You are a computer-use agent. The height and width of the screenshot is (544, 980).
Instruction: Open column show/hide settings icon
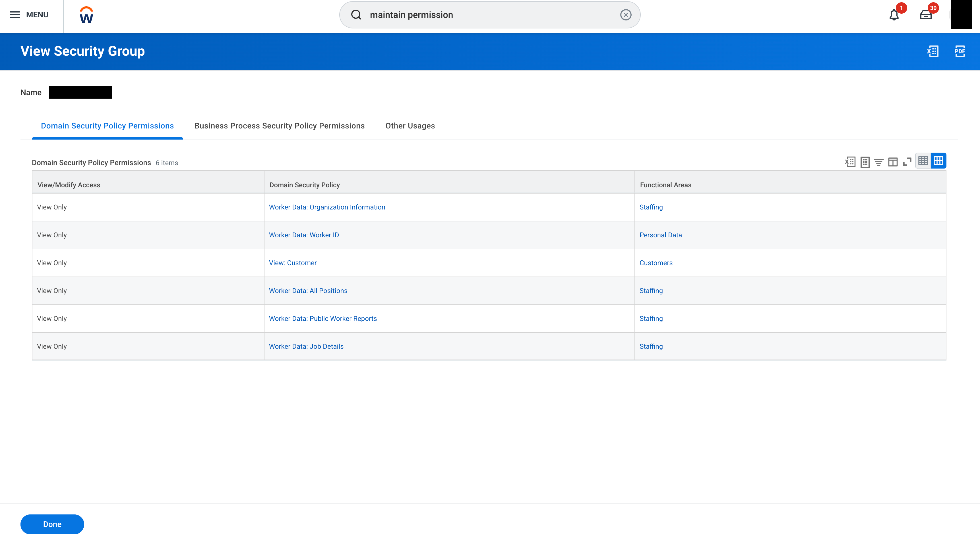click(x=893, y=162)
